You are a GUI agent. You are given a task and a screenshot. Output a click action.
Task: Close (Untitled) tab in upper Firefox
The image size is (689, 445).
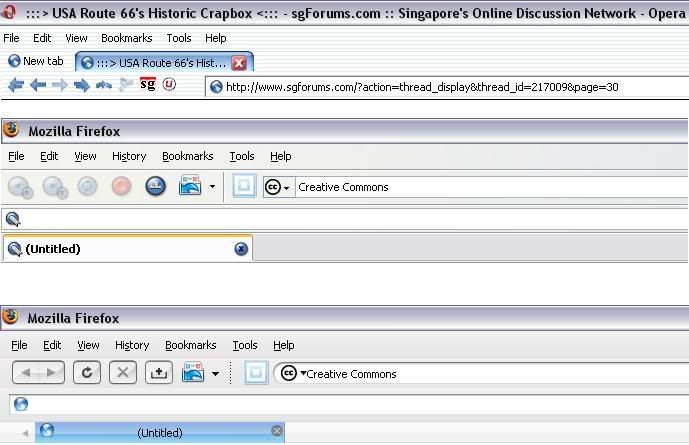click(x=241, y=249)
